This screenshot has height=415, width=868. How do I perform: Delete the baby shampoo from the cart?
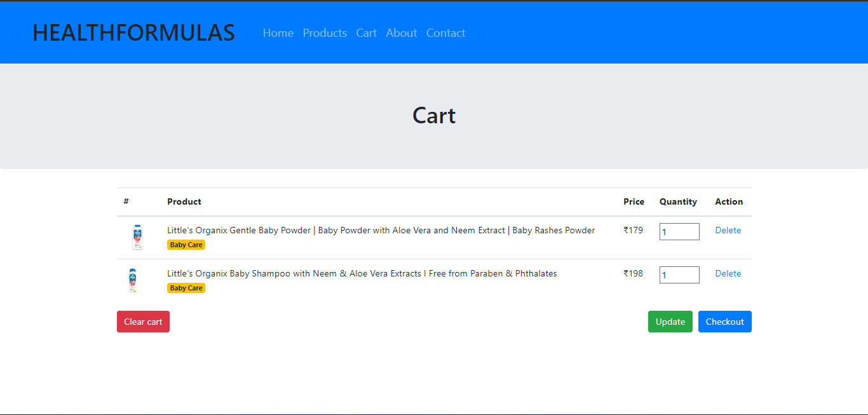(x=728, y=273)
